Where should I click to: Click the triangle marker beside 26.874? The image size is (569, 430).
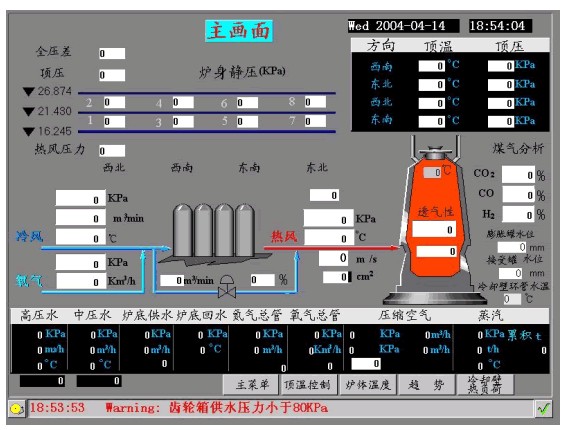click(29, 92)
